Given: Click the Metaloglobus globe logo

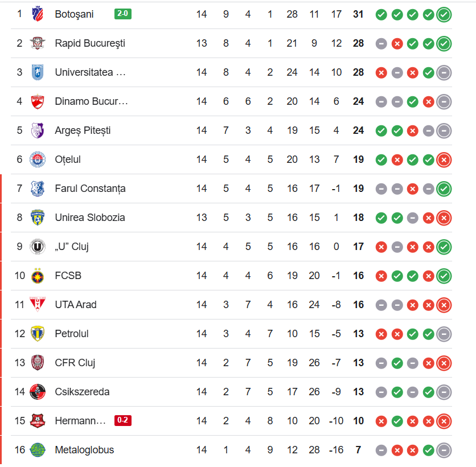Looking at the screenshot, I should point(38,450).
